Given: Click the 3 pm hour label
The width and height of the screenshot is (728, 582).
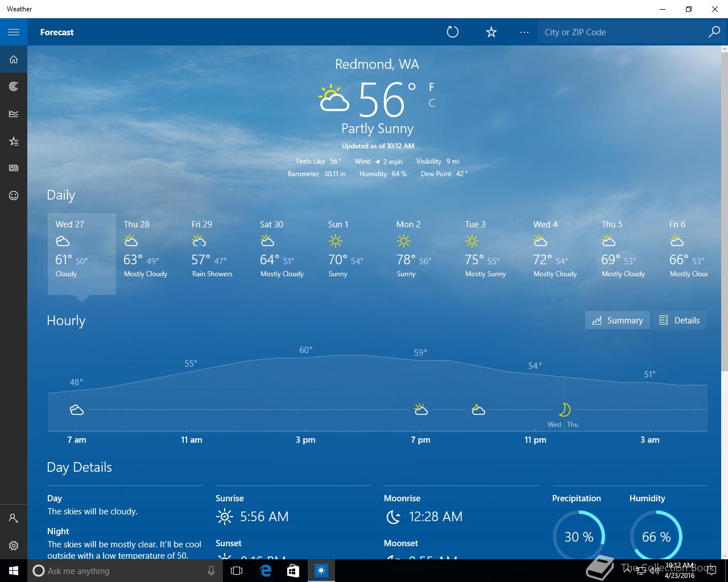Looking at the screenshot, I should [x=305, y=440].
